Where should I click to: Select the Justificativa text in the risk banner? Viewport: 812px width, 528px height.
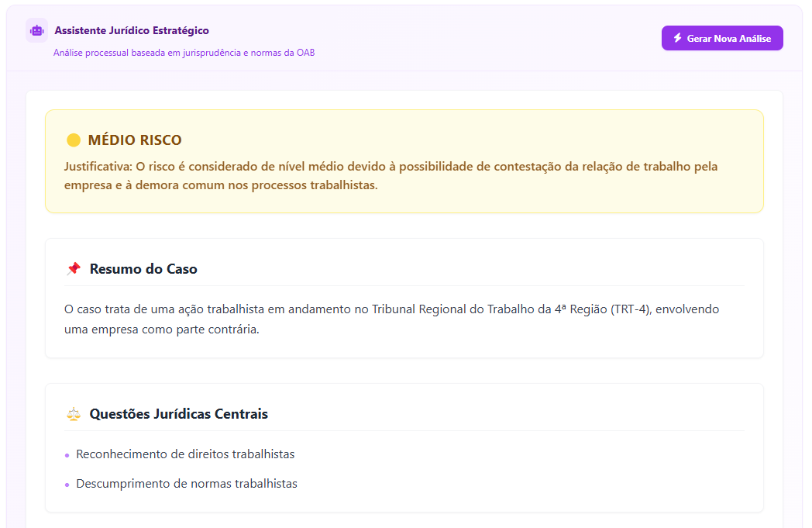(391, 174)
